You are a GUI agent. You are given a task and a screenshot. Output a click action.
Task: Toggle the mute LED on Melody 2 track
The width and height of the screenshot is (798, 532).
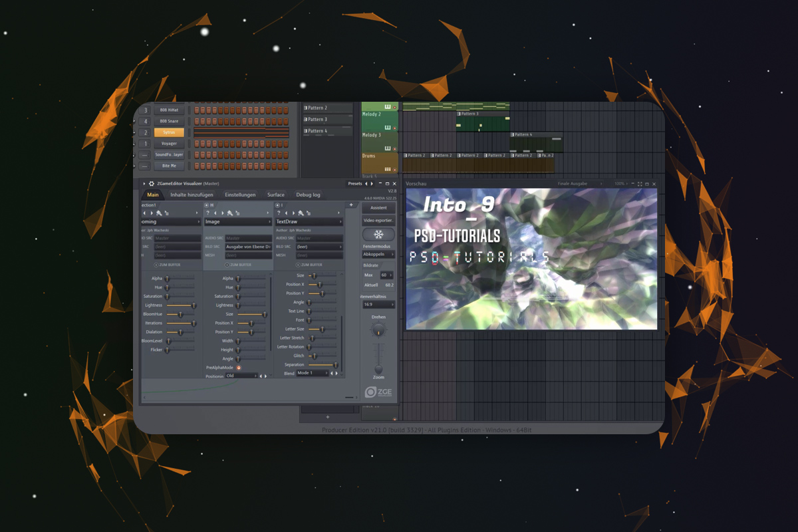[x=395, y=128]
